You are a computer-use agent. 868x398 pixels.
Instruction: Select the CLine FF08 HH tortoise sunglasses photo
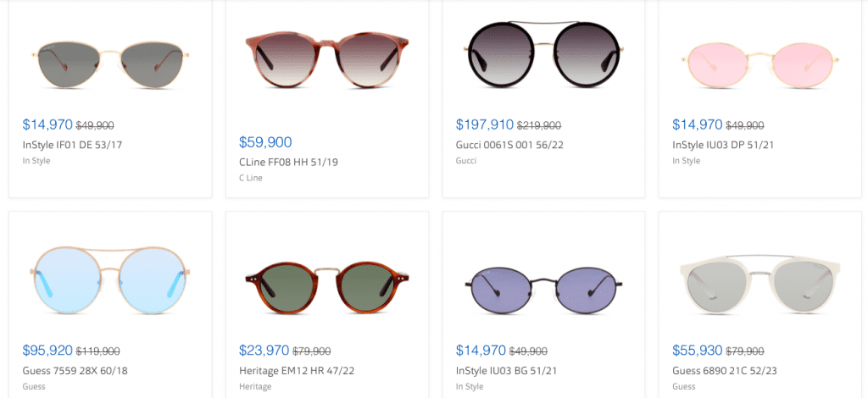pyautogui.click(x=326, y=59)
